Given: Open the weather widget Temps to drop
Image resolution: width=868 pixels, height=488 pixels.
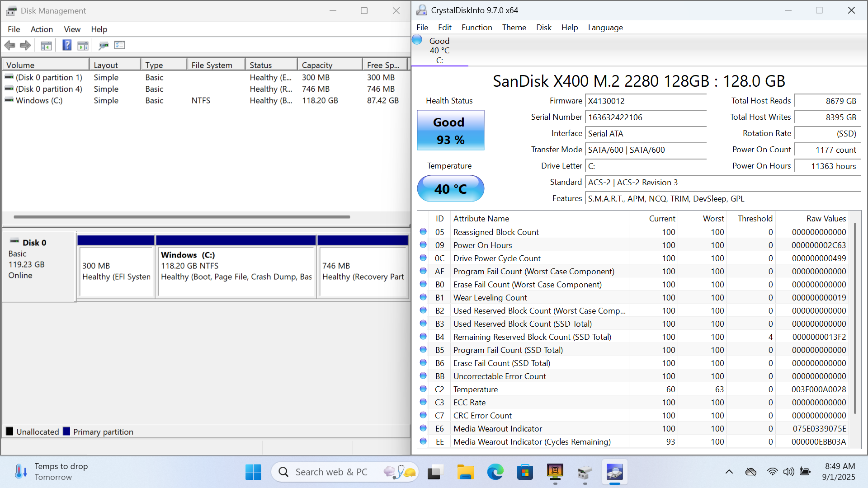Looking at the screenshot, I should (52, 472).
